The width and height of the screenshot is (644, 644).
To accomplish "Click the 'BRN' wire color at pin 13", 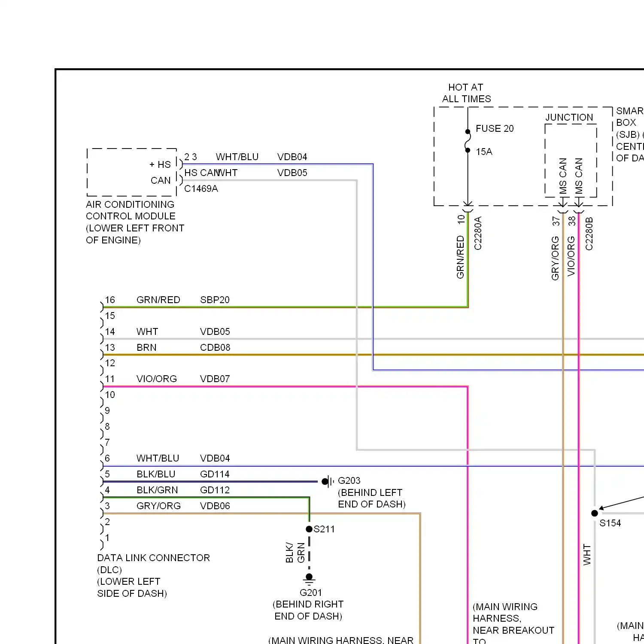I will coord(146,347).
